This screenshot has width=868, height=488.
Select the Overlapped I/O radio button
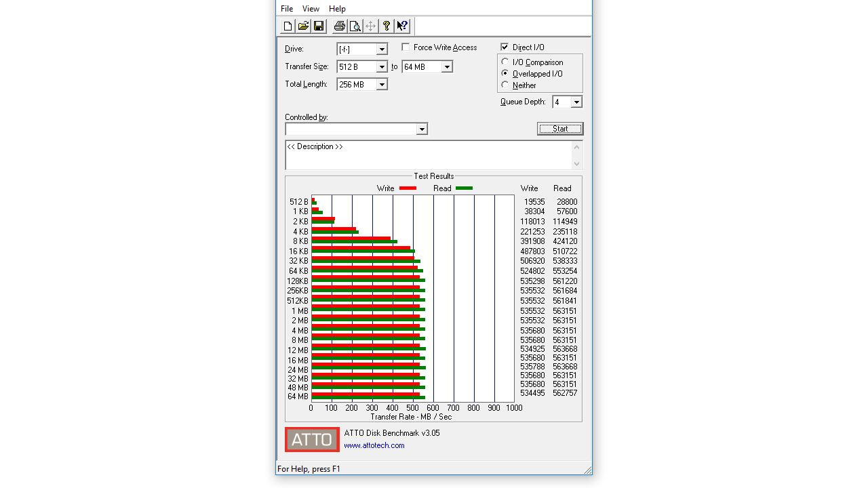tap(505, 73)
